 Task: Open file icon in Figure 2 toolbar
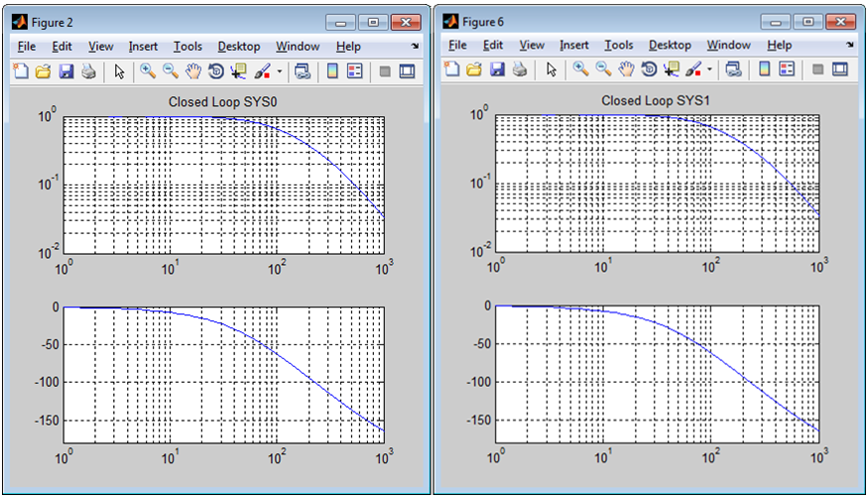pos(44,71)
